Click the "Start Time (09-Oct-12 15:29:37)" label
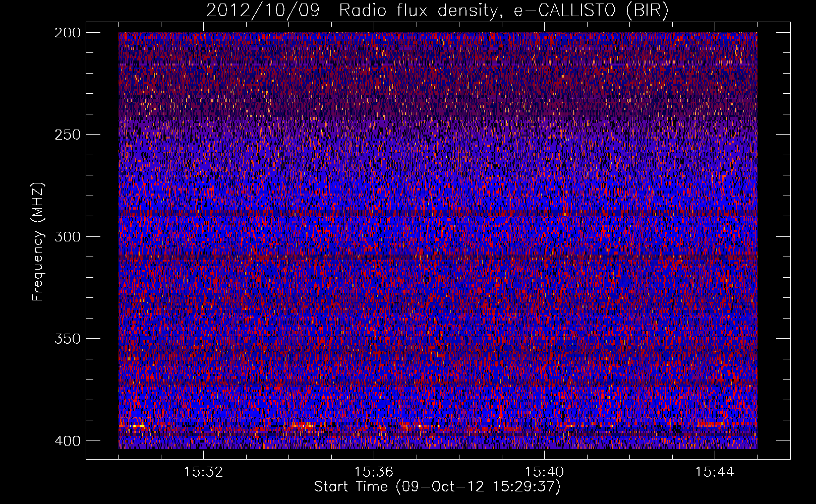The height and width of the screenshot is (504, 816). (x=437, y=487)
